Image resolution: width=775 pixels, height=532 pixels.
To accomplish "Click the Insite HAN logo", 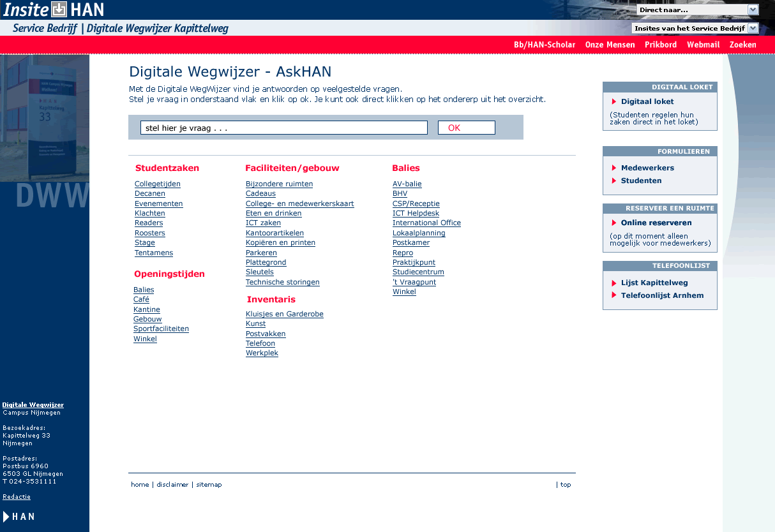I will pyautogui.click(x=54, y=10).
